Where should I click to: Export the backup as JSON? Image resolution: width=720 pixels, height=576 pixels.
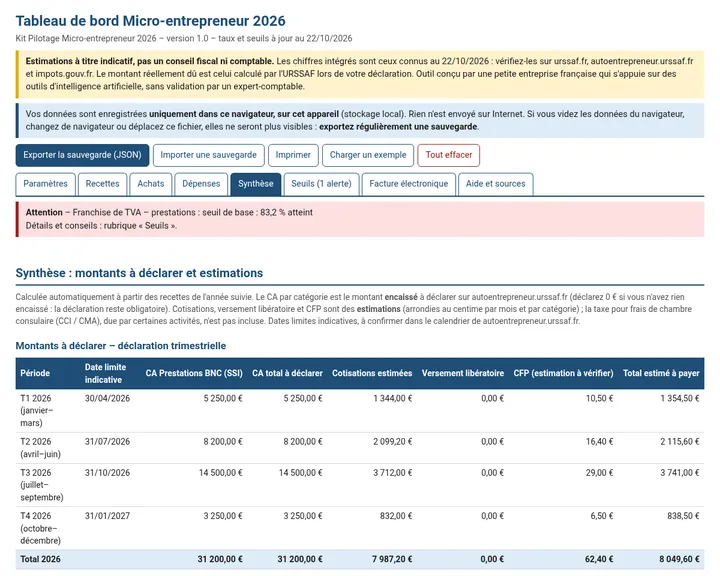coord(82,155)
